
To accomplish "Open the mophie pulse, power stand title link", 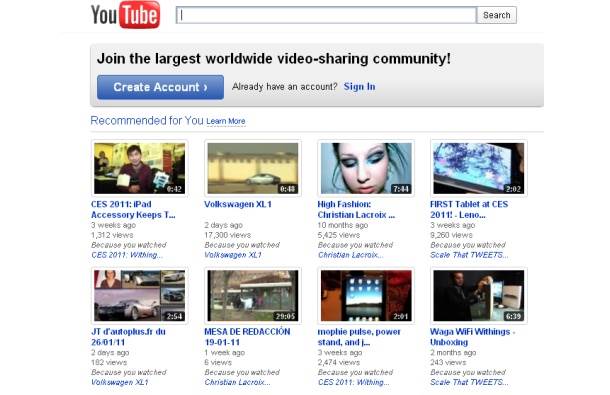I will 359,337.
